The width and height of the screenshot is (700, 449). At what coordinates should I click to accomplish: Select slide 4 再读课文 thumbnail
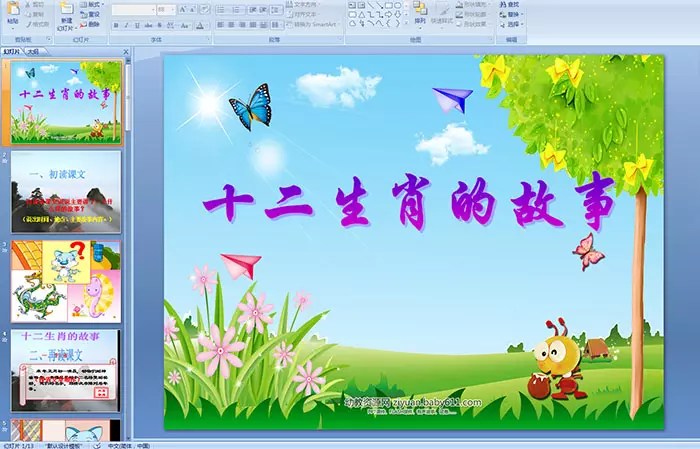point(66,370)
